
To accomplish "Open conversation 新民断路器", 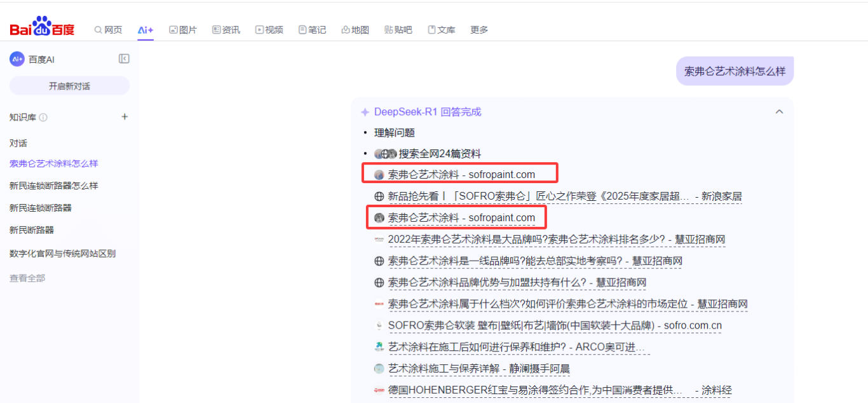I will click(32, 230).
